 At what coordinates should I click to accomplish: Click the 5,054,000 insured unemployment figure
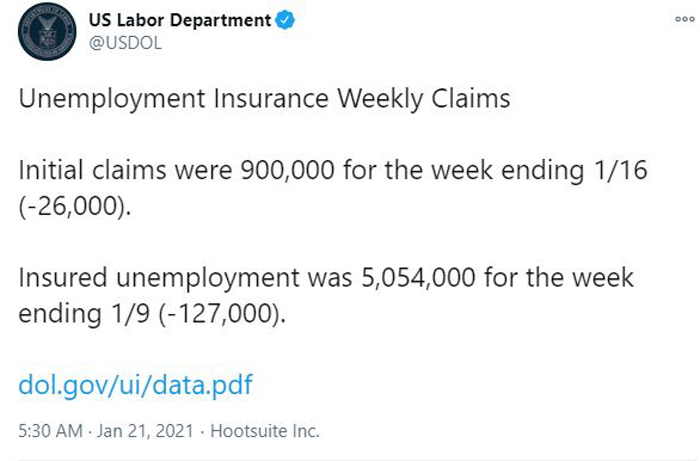[418, 278]
